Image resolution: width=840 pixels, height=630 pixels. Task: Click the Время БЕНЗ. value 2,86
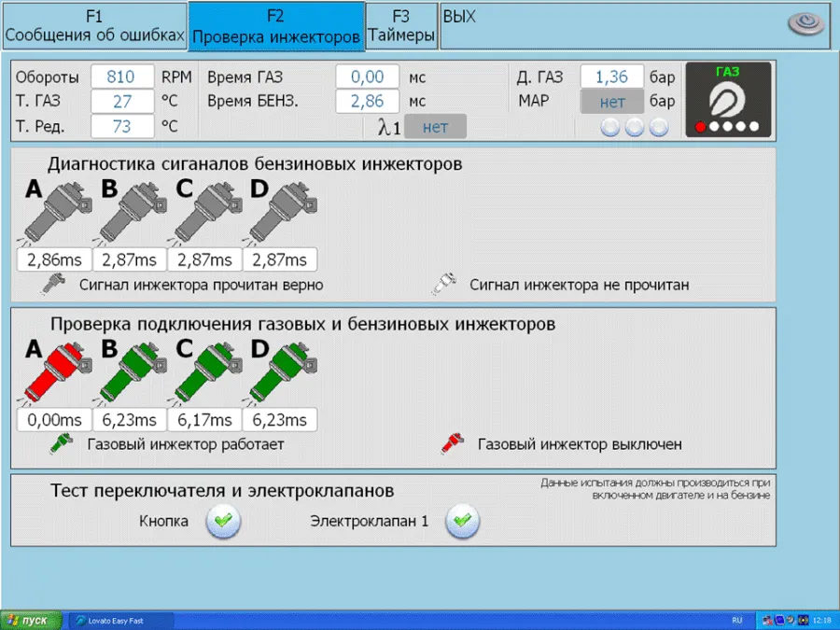coord(368,101)
